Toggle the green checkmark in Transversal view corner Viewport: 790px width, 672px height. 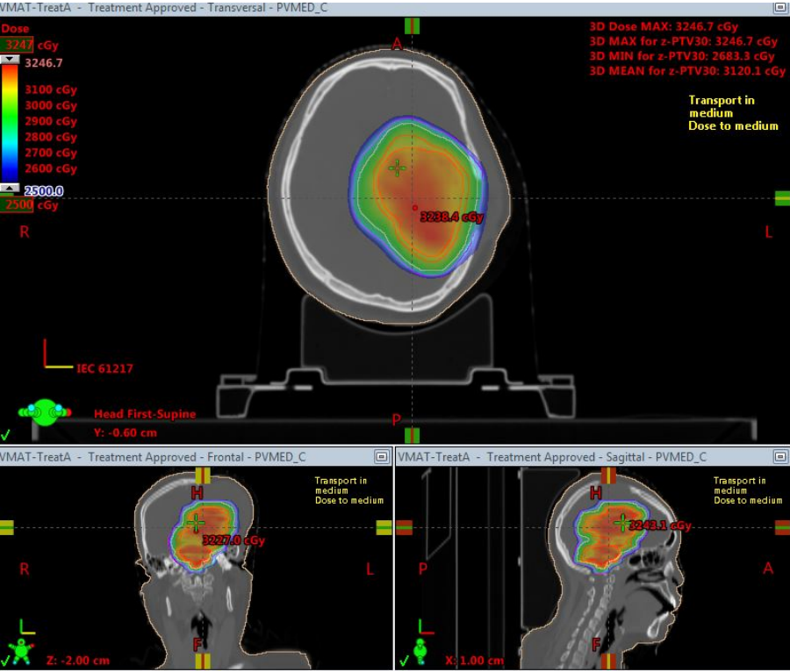(7, 433)
